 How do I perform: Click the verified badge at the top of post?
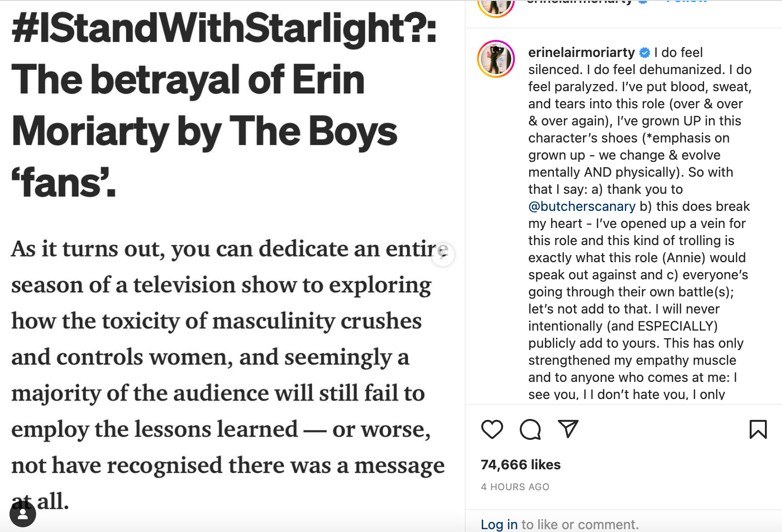pyautogui.click(x=642, y=2)
